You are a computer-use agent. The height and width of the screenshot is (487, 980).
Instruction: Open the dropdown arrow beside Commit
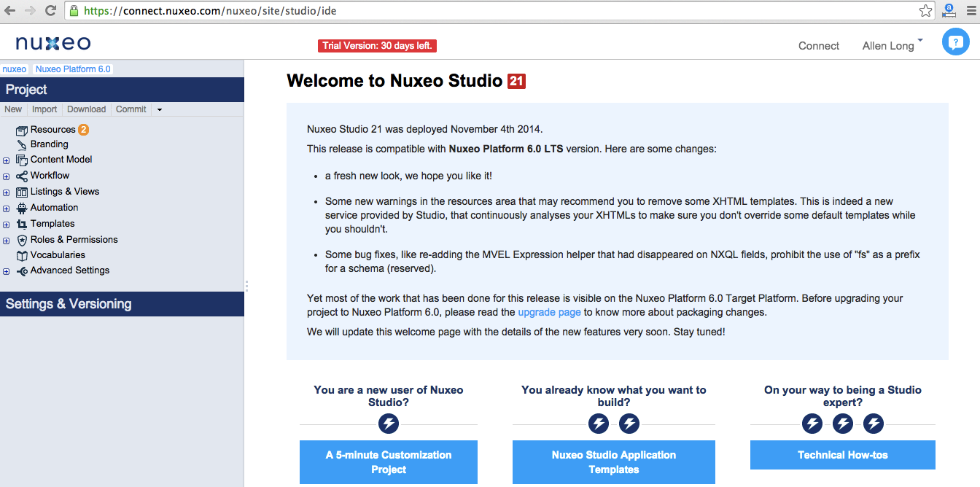click(160, 110)
